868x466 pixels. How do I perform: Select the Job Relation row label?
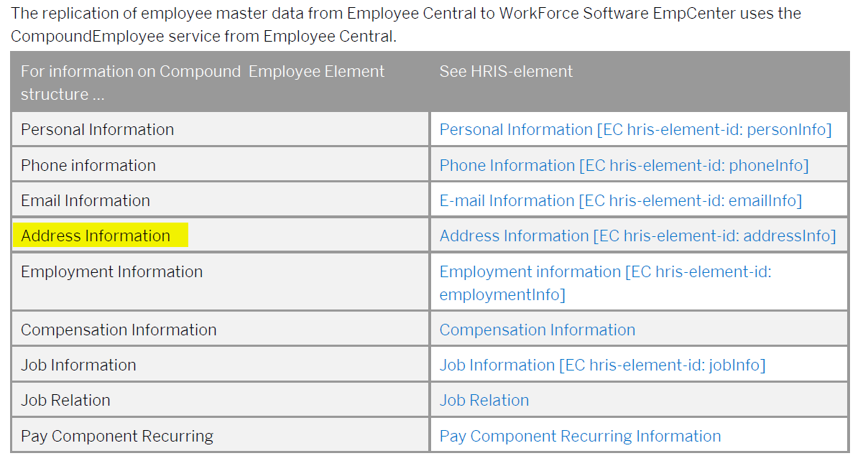tap(65, 400)
